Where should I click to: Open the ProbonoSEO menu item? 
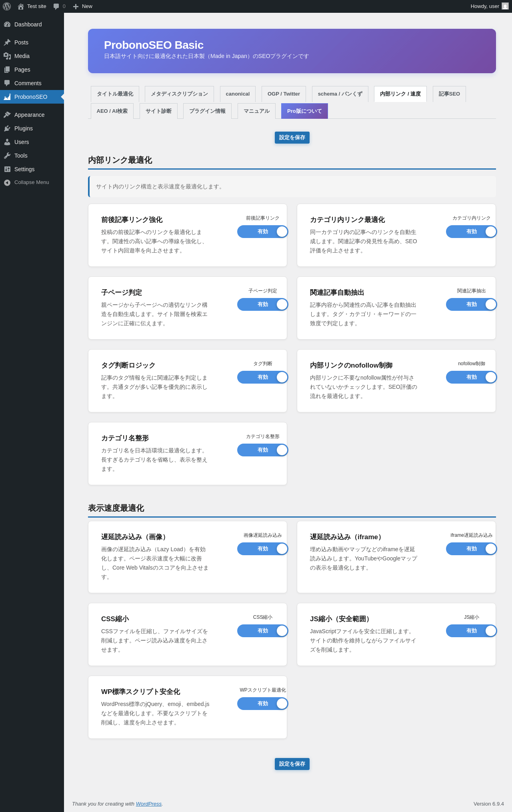point(32,97)
